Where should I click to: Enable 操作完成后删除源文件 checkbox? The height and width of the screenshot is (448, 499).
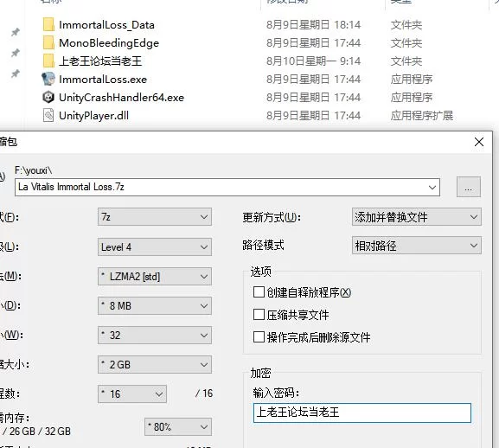(259, 337)
